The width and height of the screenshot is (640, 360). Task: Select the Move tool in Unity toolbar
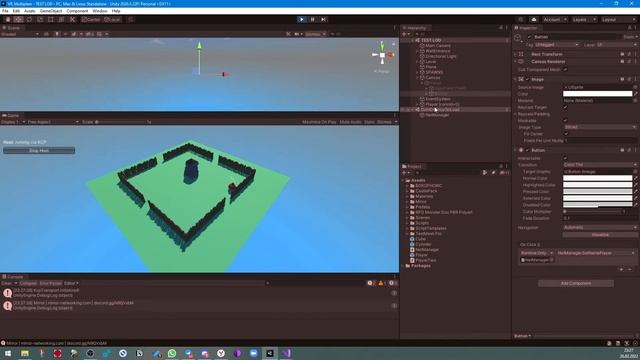(18, 20)
